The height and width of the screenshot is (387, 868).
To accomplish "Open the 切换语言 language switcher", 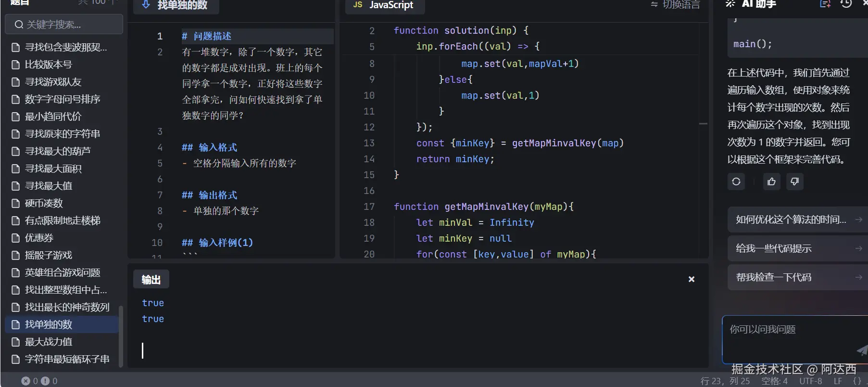I will [675, 4].
